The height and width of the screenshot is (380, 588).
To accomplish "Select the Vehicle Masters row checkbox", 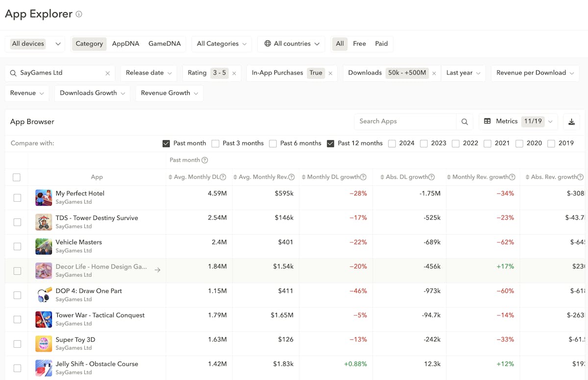I will point(17,246).
